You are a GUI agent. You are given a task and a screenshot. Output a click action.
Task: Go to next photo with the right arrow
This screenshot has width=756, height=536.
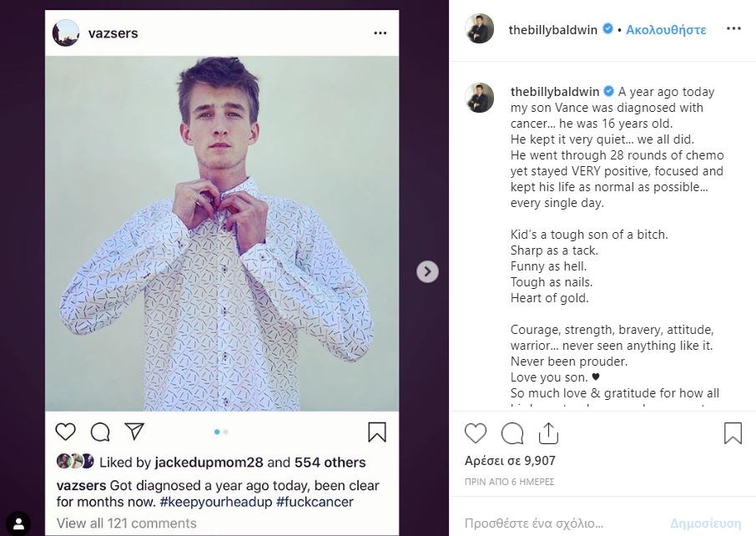click(x=427, y=271)
